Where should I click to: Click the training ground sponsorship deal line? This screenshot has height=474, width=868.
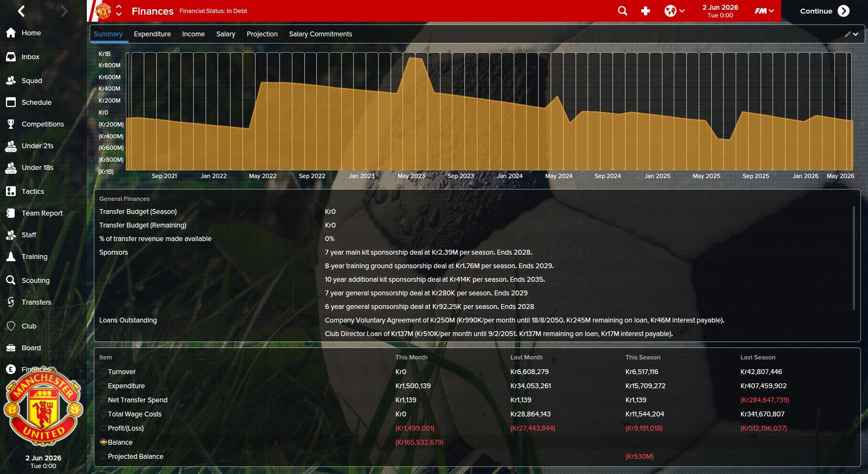pyautogui.click(x=439, y=266)
